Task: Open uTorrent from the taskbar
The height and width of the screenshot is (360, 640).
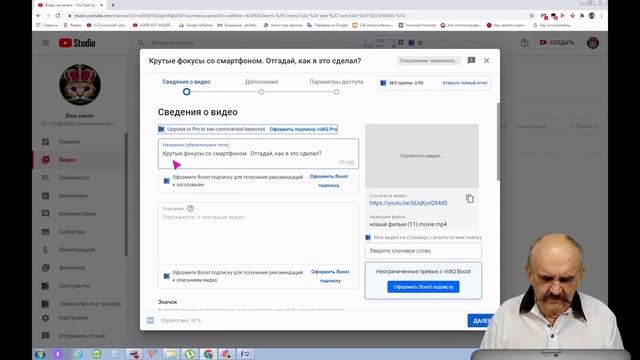Action: tap(190, 354)
